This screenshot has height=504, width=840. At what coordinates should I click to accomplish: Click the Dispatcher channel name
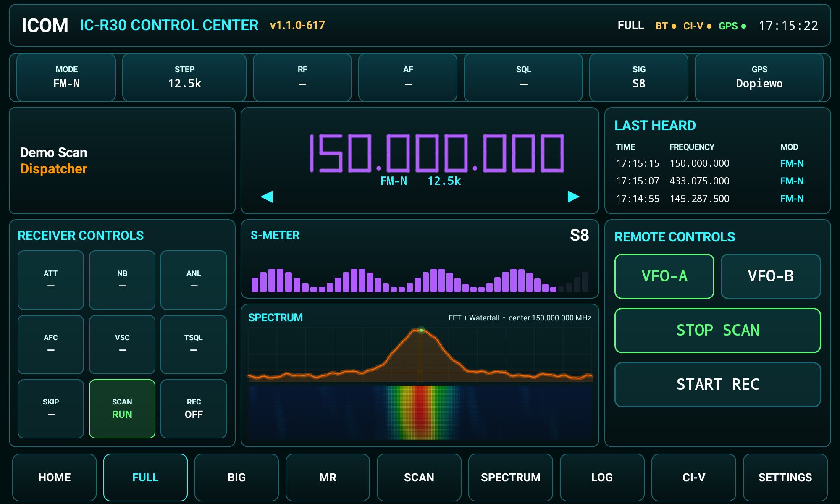[x=54, y=169]
